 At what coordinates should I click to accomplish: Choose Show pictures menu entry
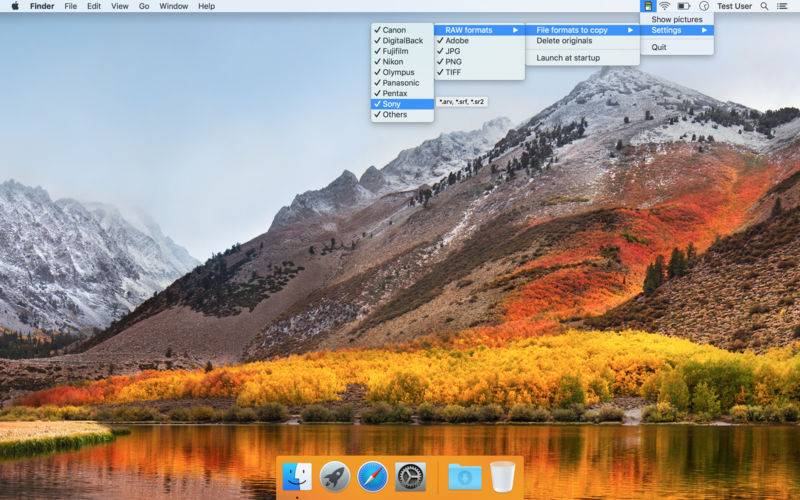(x=677, y=19)
